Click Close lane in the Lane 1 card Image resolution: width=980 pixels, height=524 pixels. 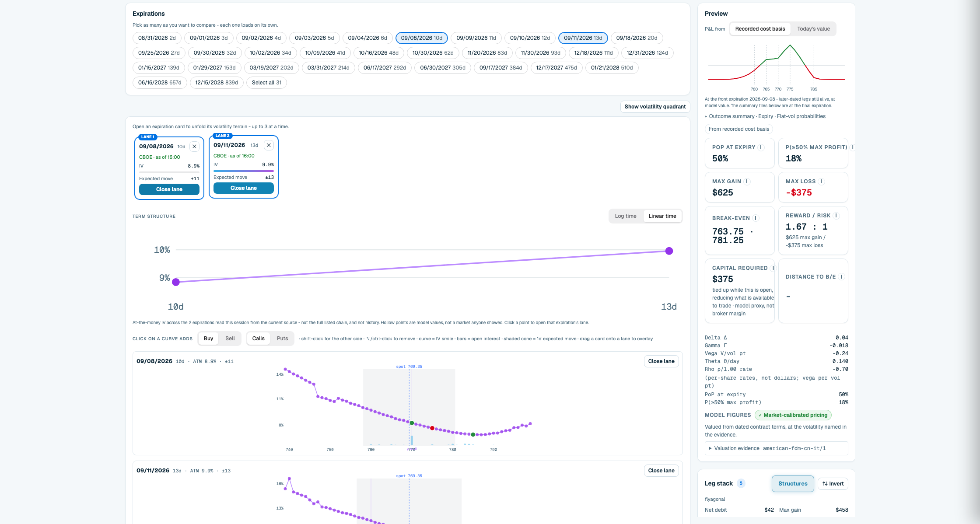pyautogui.click(x=169, y=189)
